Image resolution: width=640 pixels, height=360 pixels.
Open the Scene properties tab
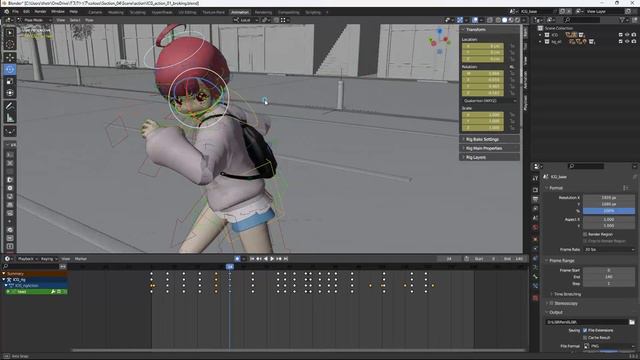click(536, 218)
